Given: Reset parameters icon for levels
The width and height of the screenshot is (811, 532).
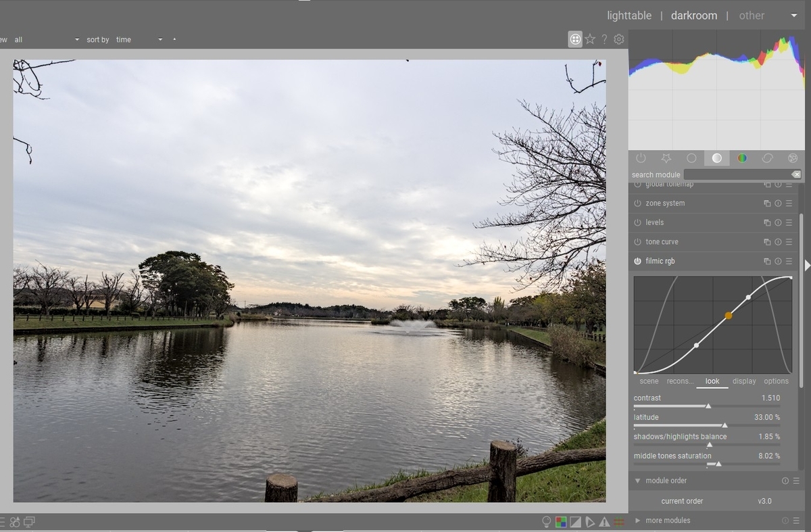Looking at the screenshot, I should tap(778, 222).
